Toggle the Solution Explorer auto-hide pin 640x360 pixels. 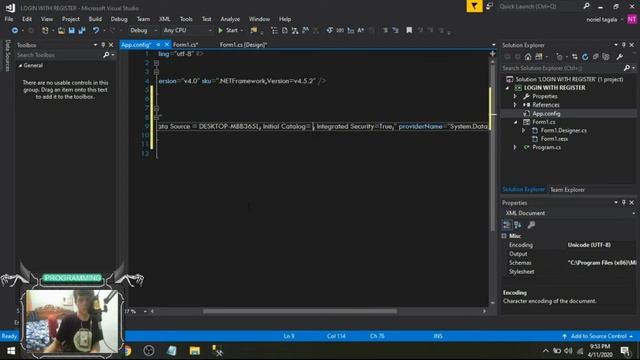pyautogui.click(x=624, y=45)
